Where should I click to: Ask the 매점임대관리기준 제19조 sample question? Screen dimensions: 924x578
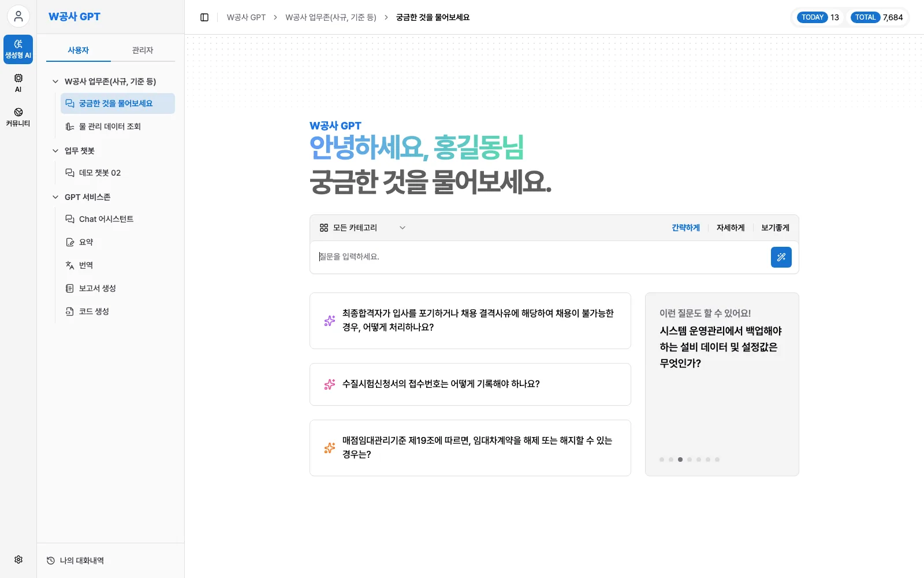(470, 448)
